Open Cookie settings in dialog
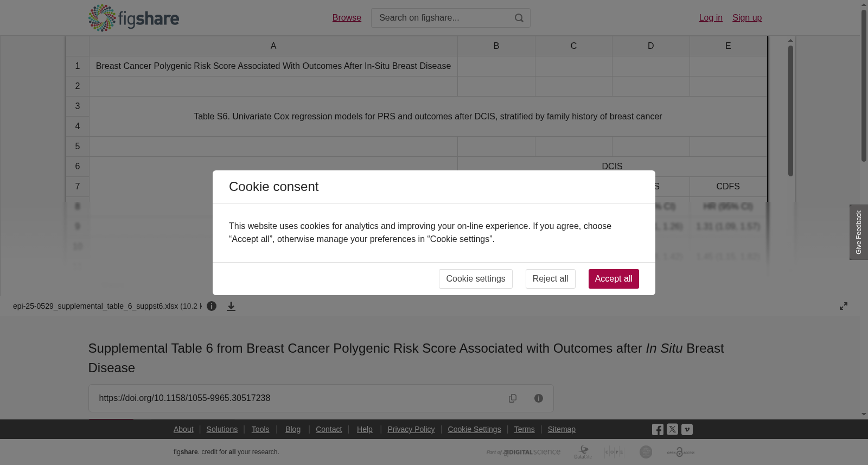The image size is (868, 465). (476, 279)
